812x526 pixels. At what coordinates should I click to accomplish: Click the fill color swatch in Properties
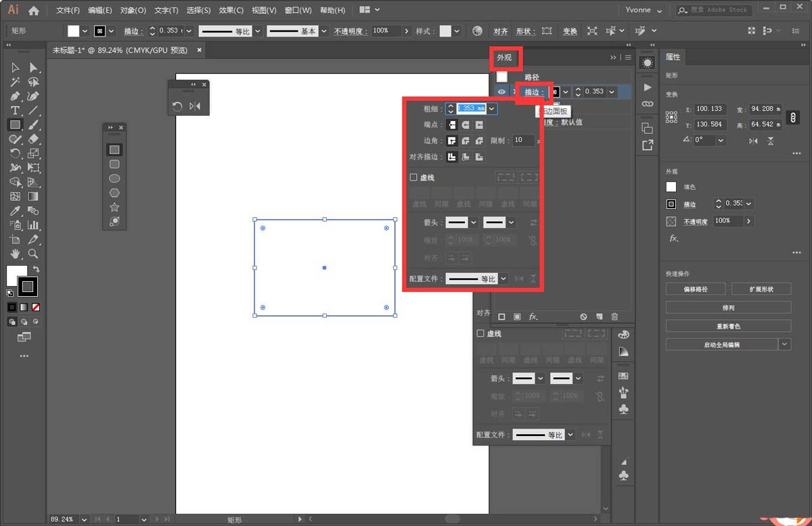click(x=671, y=187)
